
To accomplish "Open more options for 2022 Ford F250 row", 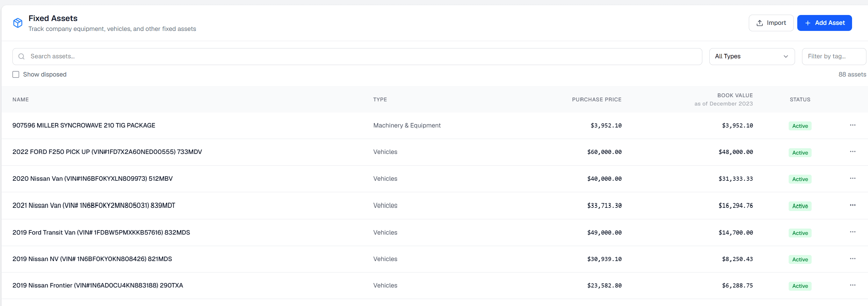I will pos(852,152).
